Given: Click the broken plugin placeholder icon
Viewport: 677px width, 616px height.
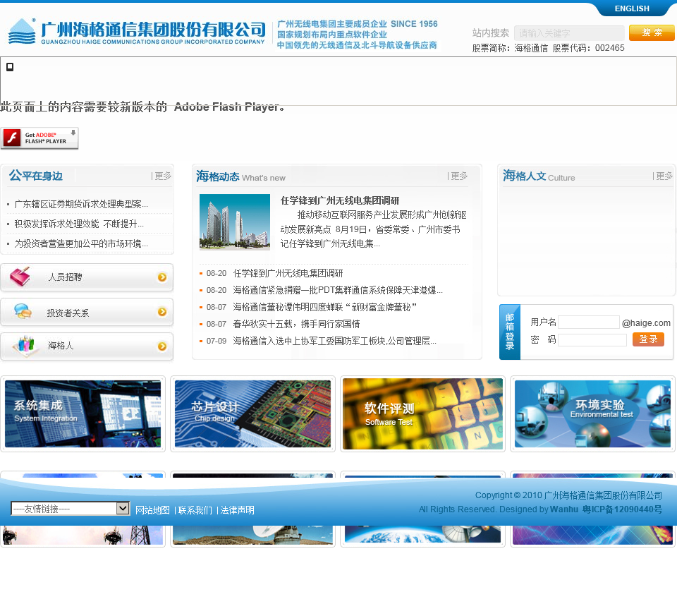Looking at the screenshot, I should [x=9, y=67].
